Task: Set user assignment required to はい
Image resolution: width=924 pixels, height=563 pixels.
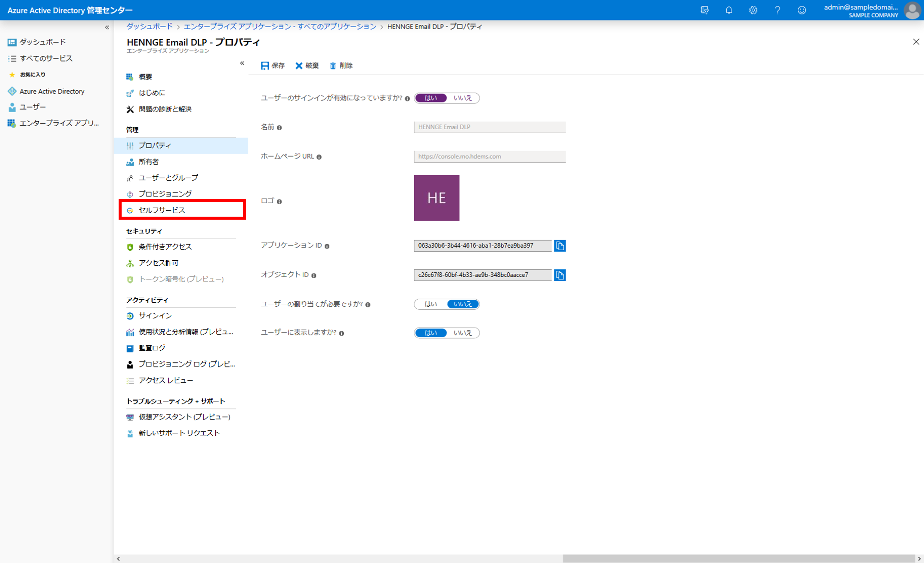Action: tap(431, 304)
